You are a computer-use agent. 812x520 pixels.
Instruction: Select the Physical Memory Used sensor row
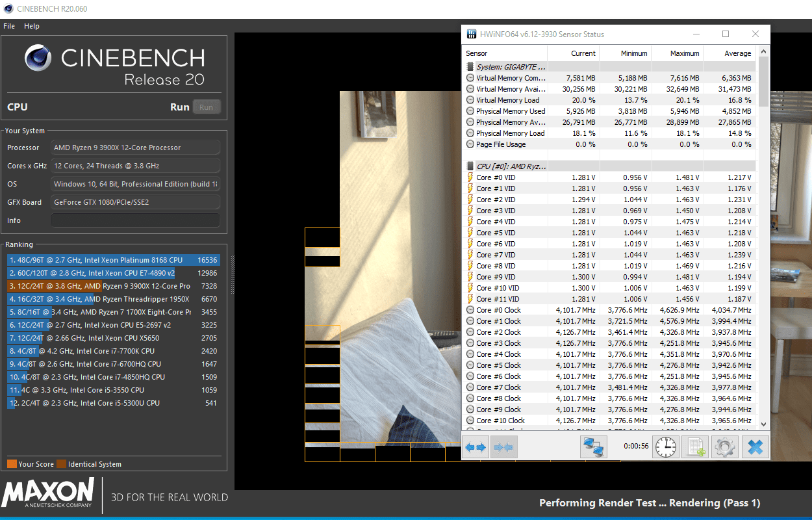609,111
